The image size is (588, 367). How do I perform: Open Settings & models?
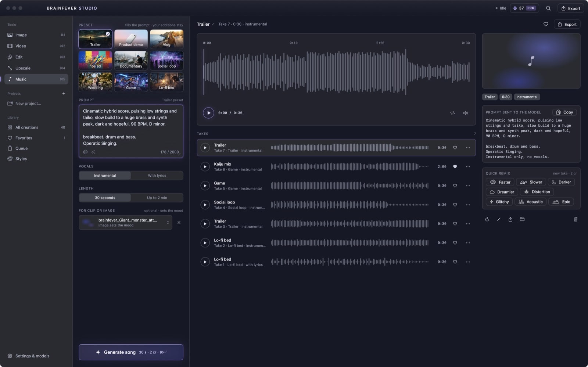(x=29, y=356)
